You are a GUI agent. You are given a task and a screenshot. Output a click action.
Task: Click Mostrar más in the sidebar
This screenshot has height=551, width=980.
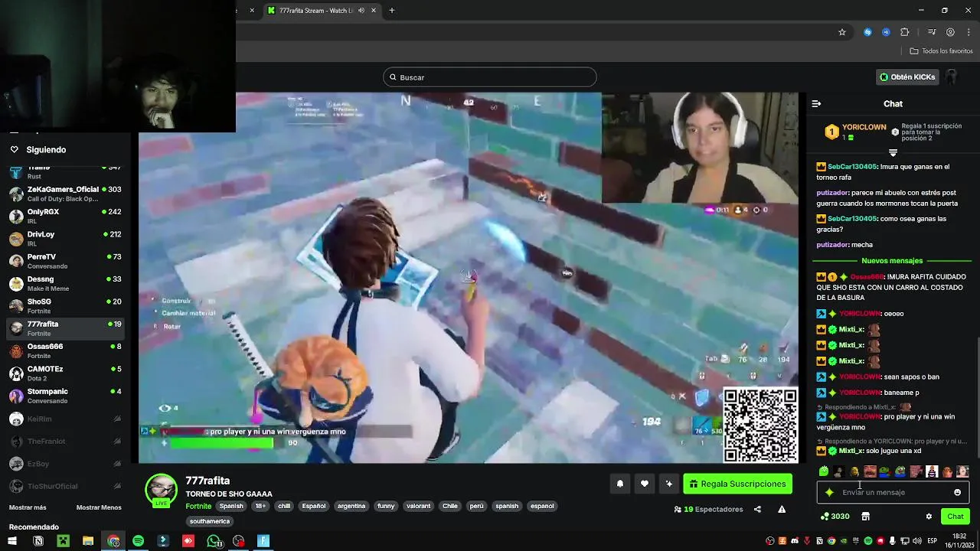click(28, 507)
